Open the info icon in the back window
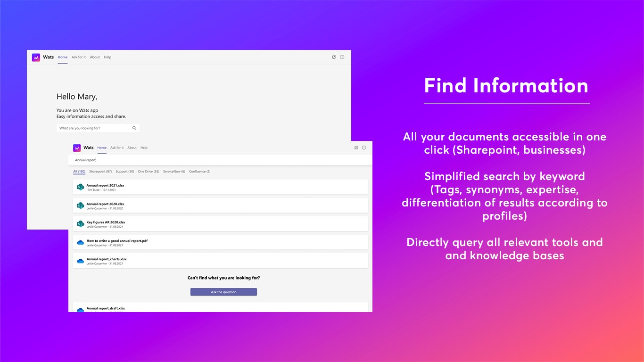Screen dimensions: 644x362 pos(342,57)
